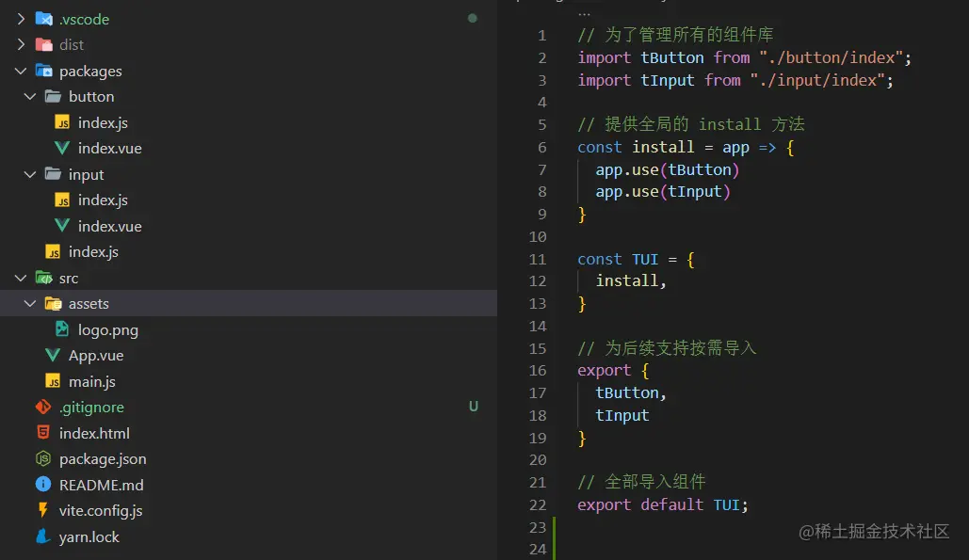Screen dimensions: 969x560
Task: Open the main.js file
Action: [92, 381]
